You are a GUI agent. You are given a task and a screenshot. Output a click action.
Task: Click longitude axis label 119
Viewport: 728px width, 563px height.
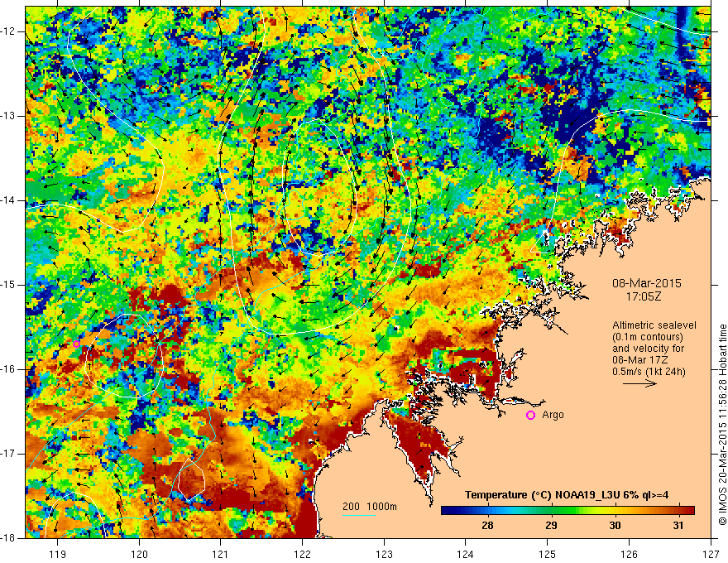point(58,554)
